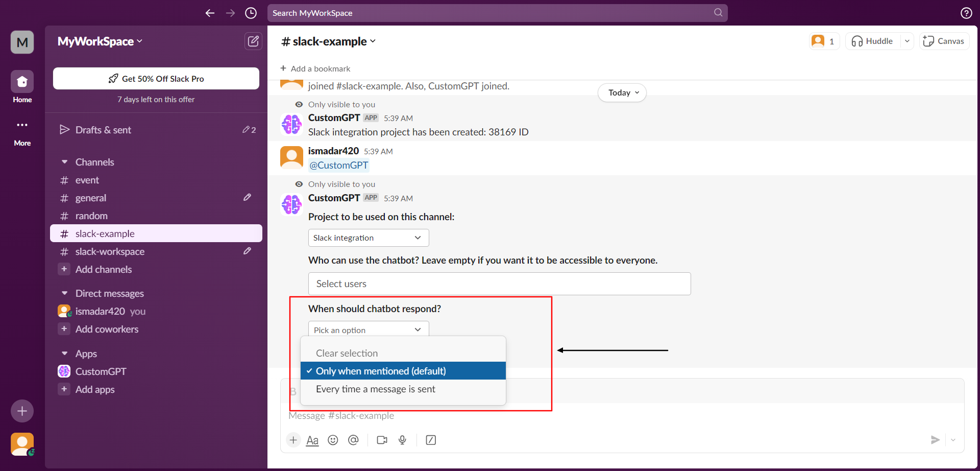980x471 pixels.
Task: Click Get 50% Off Slack Pro button
Action: click(x=156, y=79)
